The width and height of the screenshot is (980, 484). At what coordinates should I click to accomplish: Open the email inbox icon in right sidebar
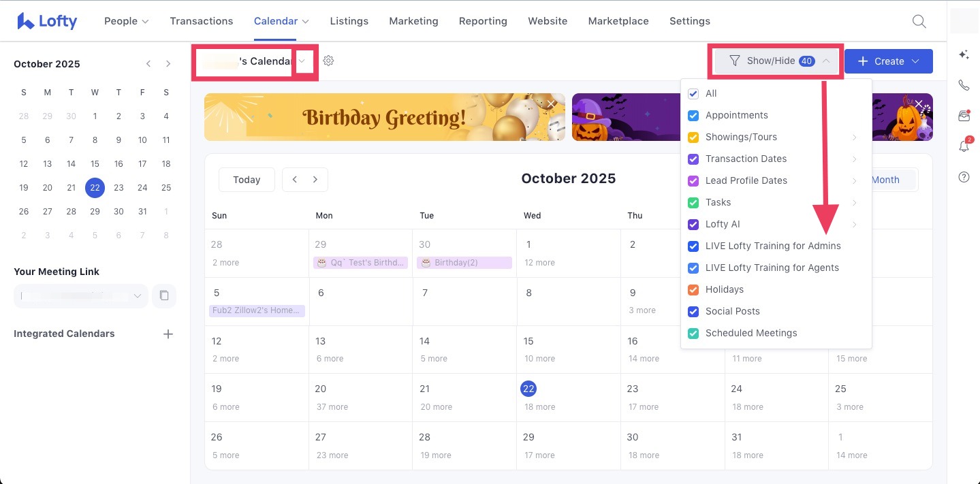[x=964, y=116]
